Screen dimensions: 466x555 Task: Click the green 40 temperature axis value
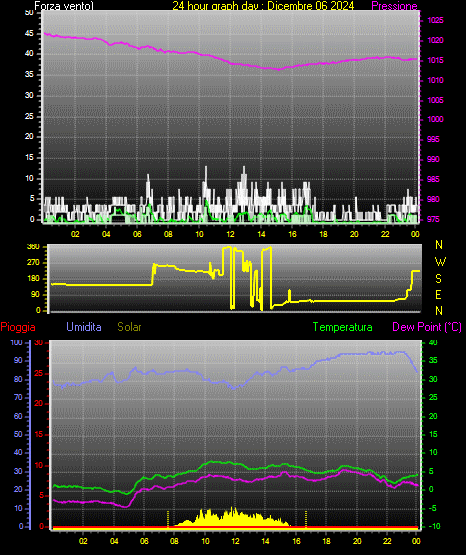[433, 343]
